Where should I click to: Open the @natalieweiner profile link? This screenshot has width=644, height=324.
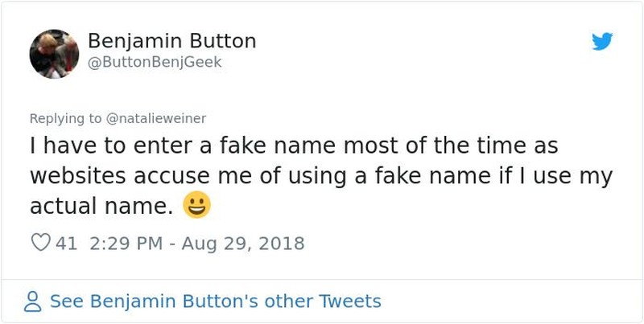[x=155, y=118]
